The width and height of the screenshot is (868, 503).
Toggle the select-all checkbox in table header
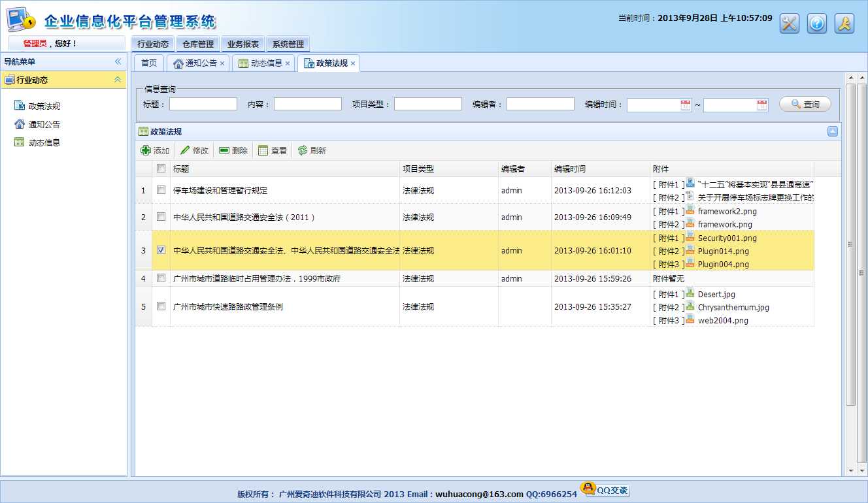point(161,169)
